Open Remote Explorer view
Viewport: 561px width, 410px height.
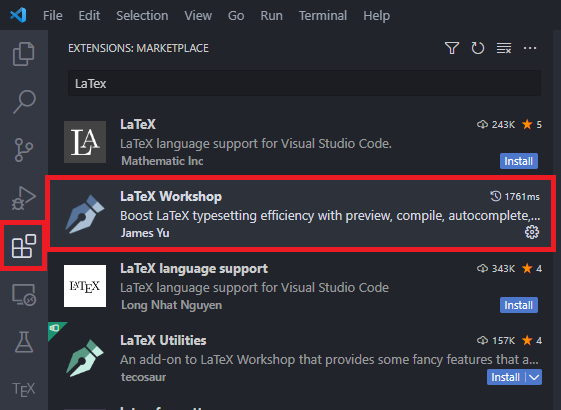coord(24,295)
